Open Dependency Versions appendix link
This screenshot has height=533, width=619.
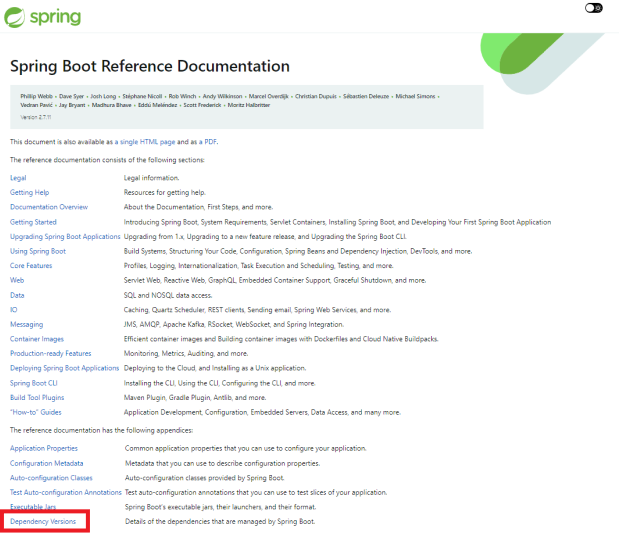tap(43, 522)
